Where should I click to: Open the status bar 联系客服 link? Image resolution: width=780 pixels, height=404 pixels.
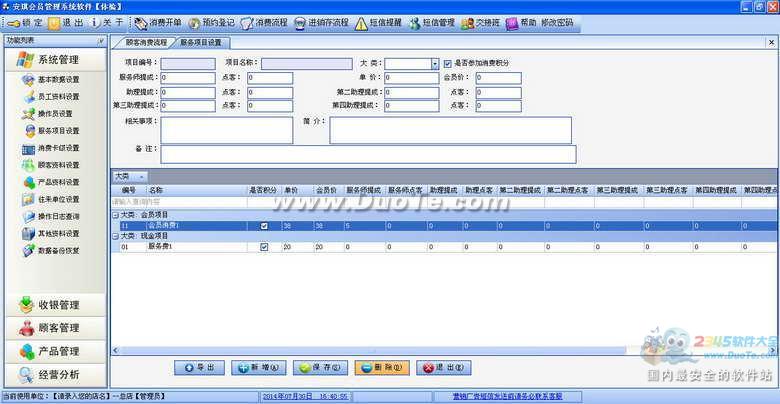point(507,397)
